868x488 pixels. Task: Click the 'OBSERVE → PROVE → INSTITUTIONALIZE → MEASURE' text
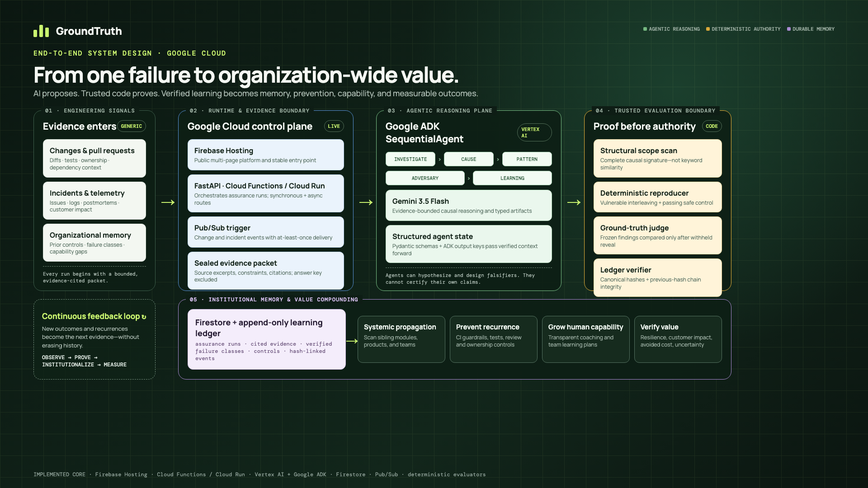coord(84,361)
